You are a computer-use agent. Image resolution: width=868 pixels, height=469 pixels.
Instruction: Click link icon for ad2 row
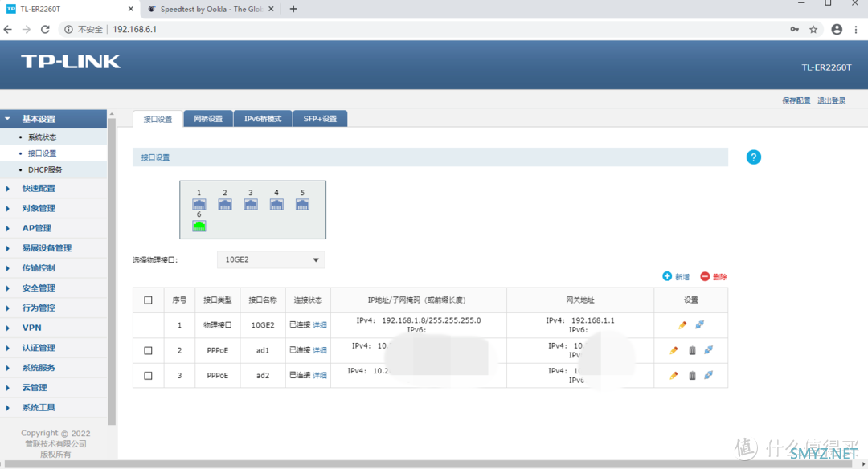(x=709, y=375)
